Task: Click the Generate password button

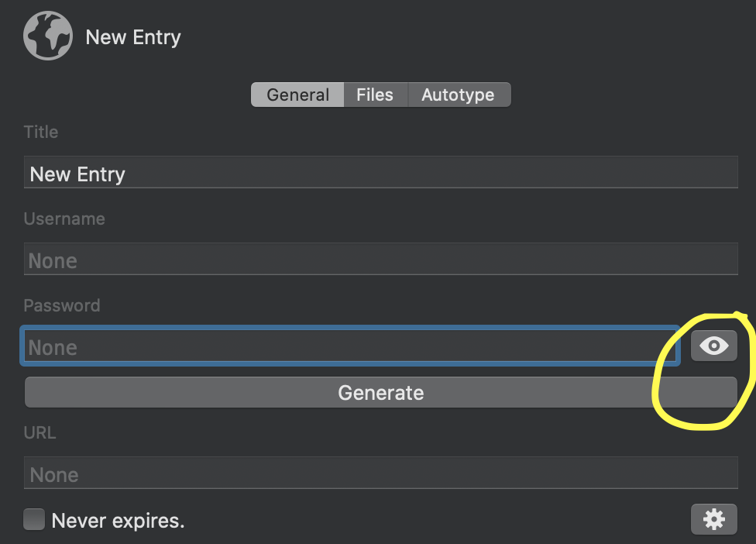Action: coord(381,393)
